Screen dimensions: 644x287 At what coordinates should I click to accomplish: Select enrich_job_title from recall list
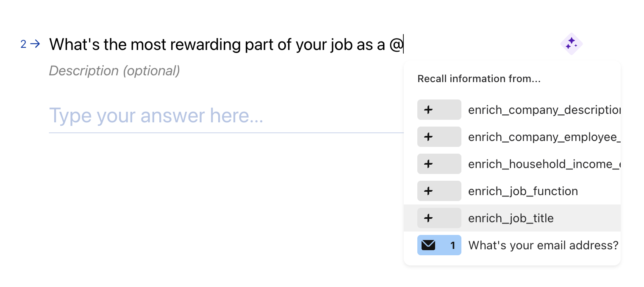tap(512, 218)
